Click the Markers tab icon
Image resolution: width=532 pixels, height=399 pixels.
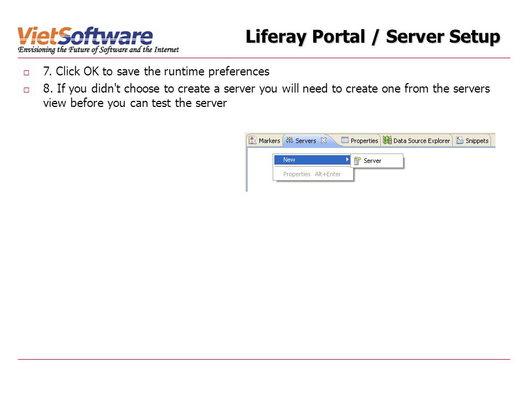pos(253,140)
